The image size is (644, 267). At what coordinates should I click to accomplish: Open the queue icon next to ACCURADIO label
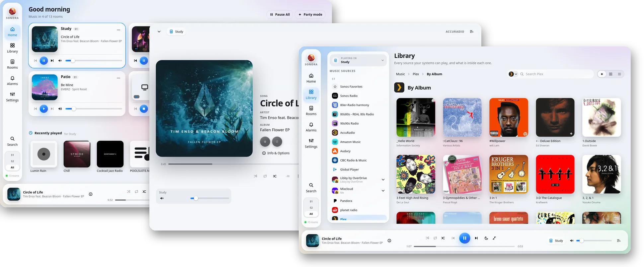471,32
